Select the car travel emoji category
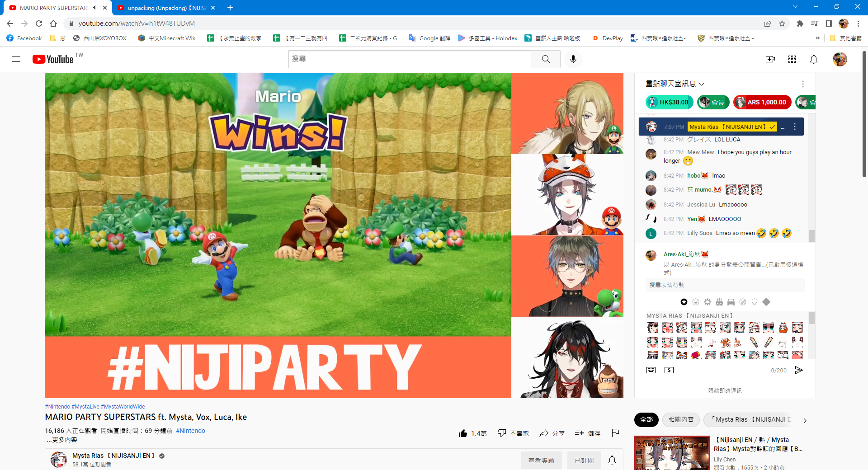868x470 pixels. tap(731, 302)
